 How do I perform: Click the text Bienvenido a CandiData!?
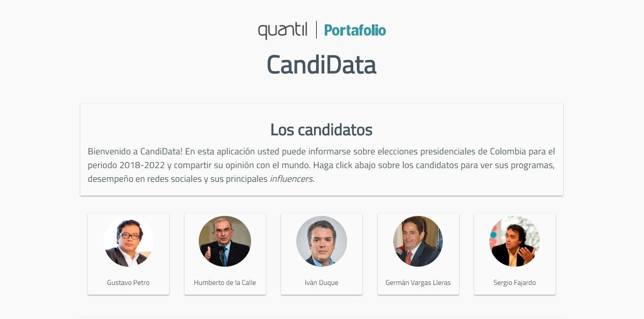pyautogui.click(x=135, y=151)
